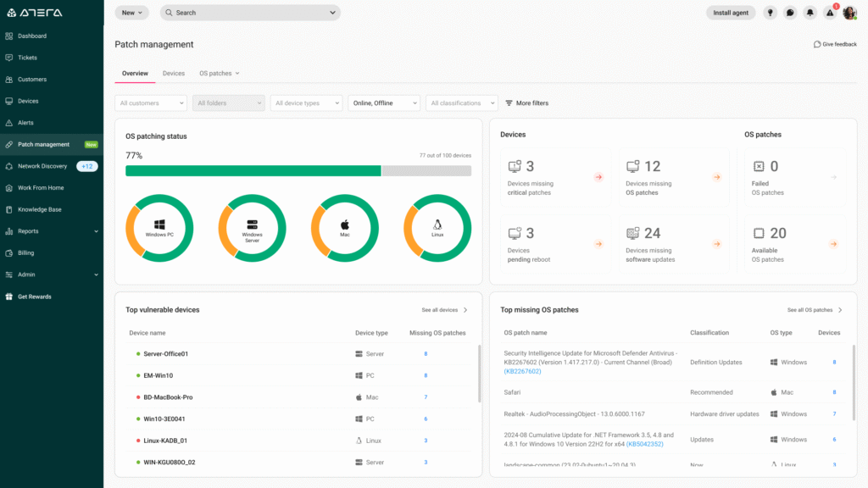Navigate to Devices in the sidebar
Viewport: 868px width, 488px height.
coord(34,101)
